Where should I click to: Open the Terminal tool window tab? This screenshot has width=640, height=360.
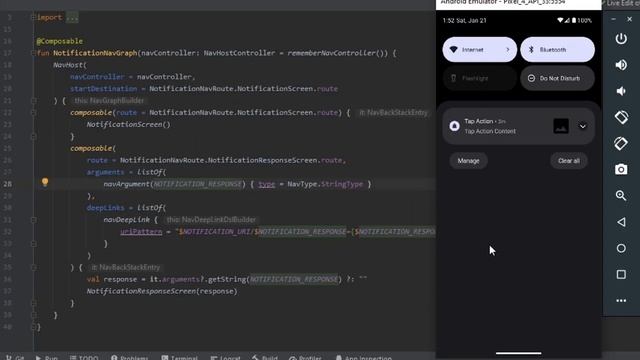coord(179,357)
